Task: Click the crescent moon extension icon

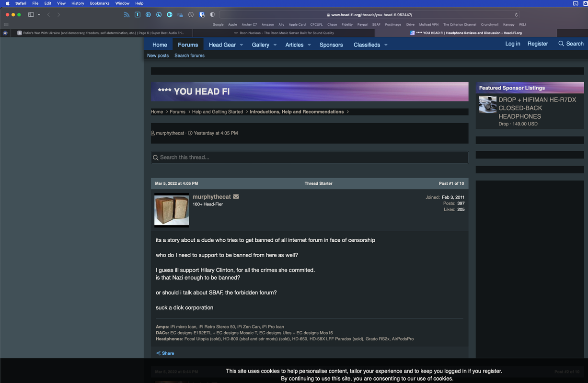Action: click(159, 15)
